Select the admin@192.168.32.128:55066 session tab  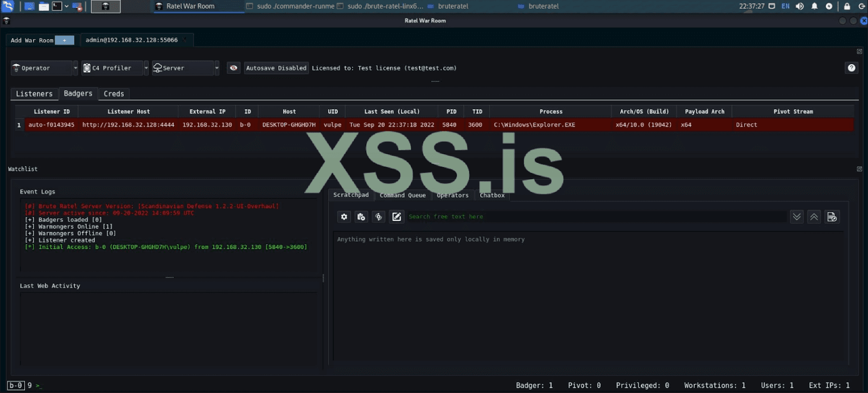pyautogui.click(x=132, y=40)
